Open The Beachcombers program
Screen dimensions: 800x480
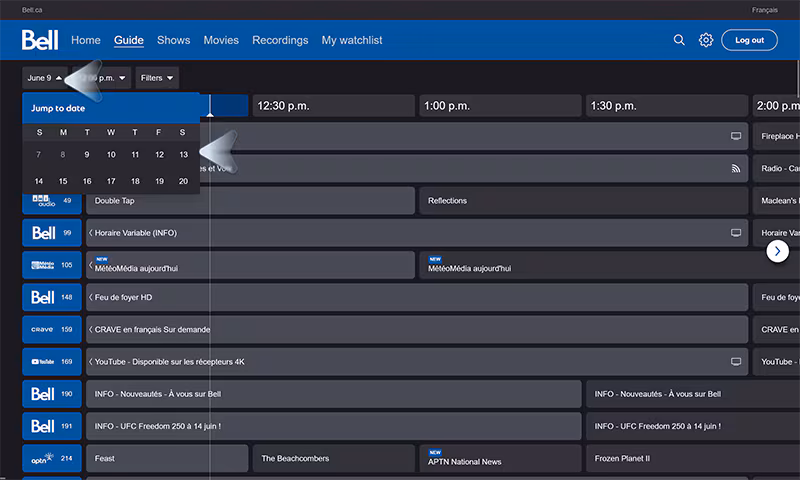pyautogui.click(x=334, y=458)
